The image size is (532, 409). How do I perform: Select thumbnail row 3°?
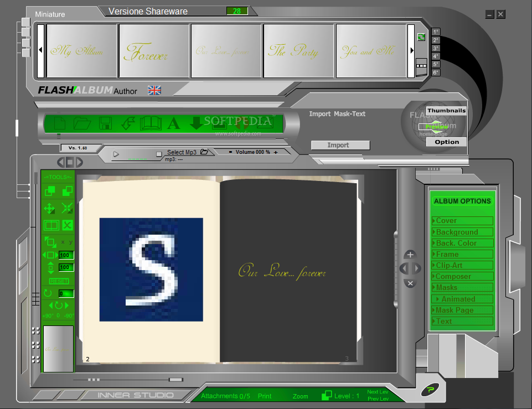point(436,48)
